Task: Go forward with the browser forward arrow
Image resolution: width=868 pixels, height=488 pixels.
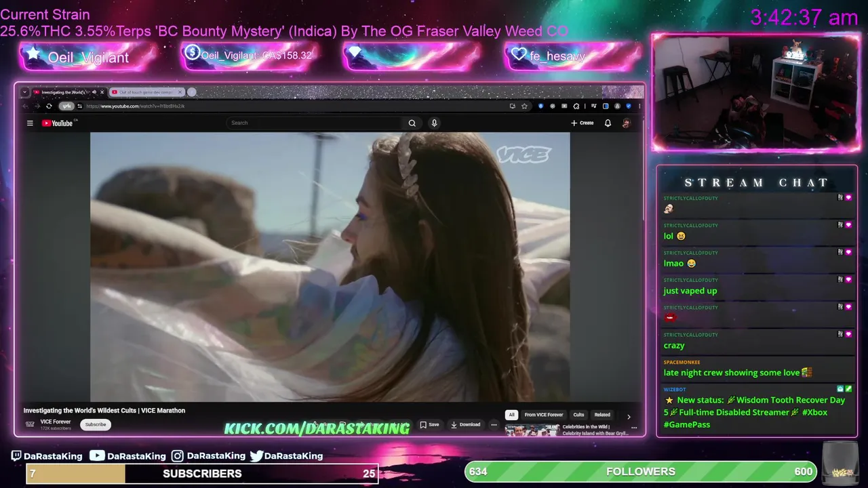Action: 37,106
